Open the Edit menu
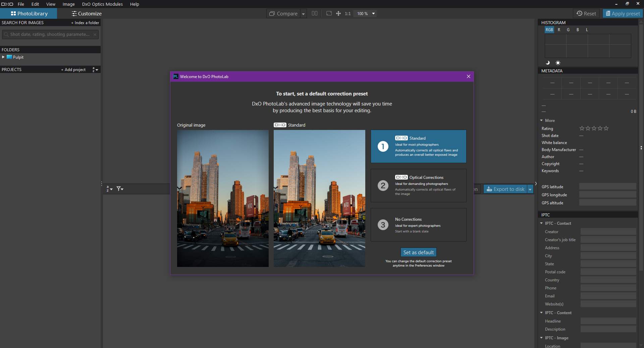The height and width of the screenshot is (348, 644). click(x=35, y=4)
